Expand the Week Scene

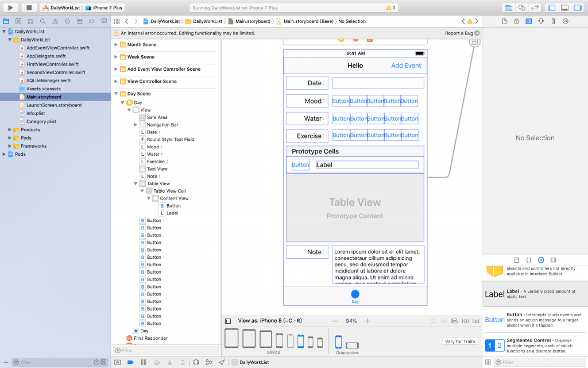click(x=116, y=57)
